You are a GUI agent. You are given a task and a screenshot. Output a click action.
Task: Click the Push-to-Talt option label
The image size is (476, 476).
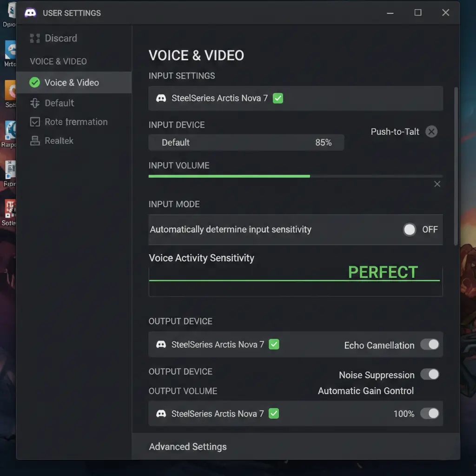pyautogui.click(x=395, y=132)
